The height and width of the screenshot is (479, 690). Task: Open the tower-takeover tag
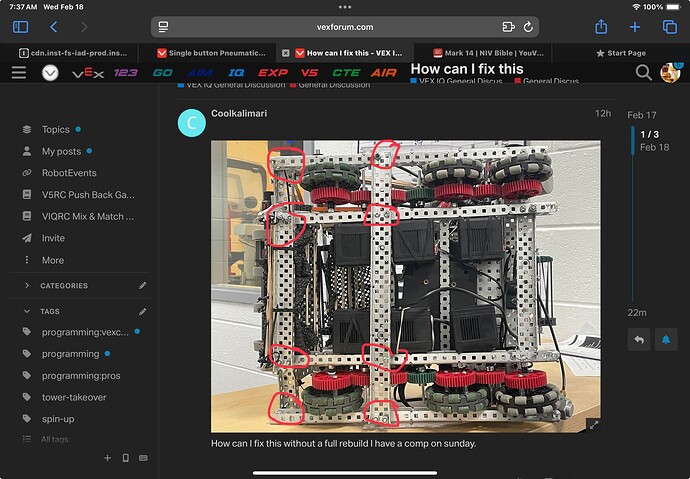(74, 397)
